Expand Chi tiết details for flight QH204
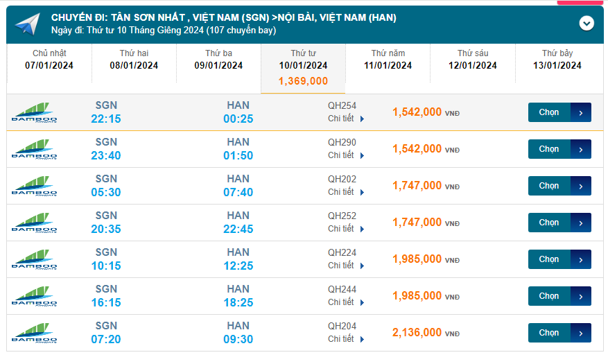Screen dimensions: 608x364 tap(345, 339)
